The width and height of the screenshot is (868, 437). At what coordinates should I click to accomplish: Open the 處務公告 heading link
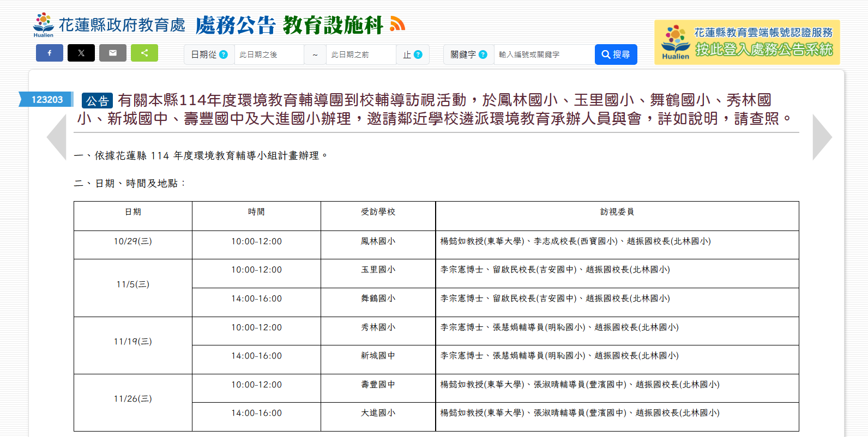coord(236,25)
